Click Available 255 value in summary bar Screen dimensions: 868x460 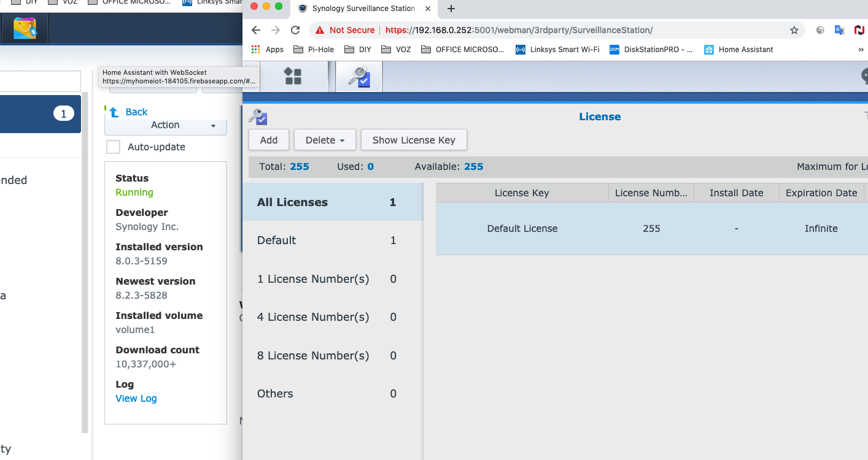pyautogui.click(x=474, y=167)
